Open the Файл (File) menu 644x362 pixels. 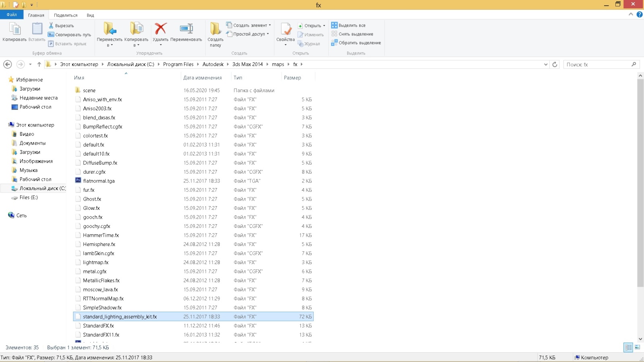(x=12, y=15)
